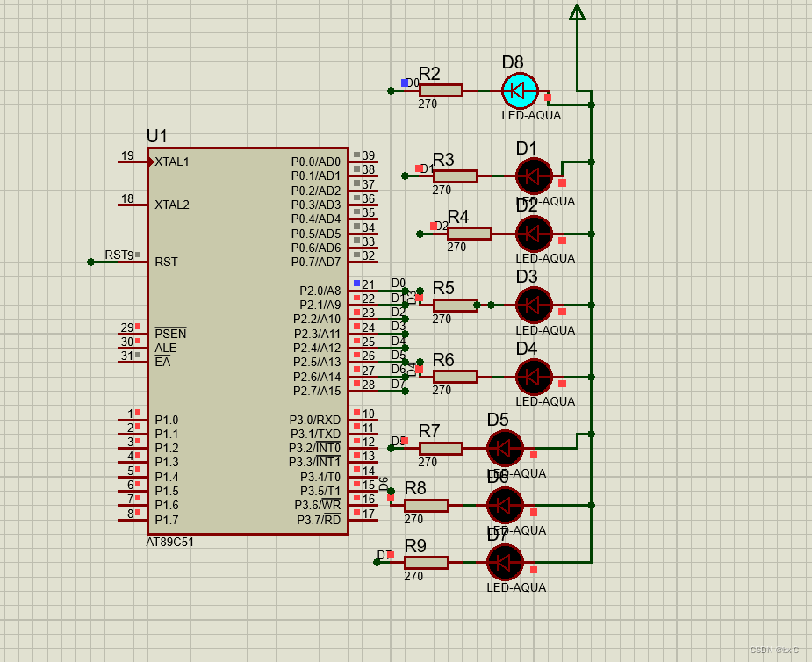This screenshot has width=812, height=662.
Task: Click pin number 28 on P2.7
Action: coord(368,385)
